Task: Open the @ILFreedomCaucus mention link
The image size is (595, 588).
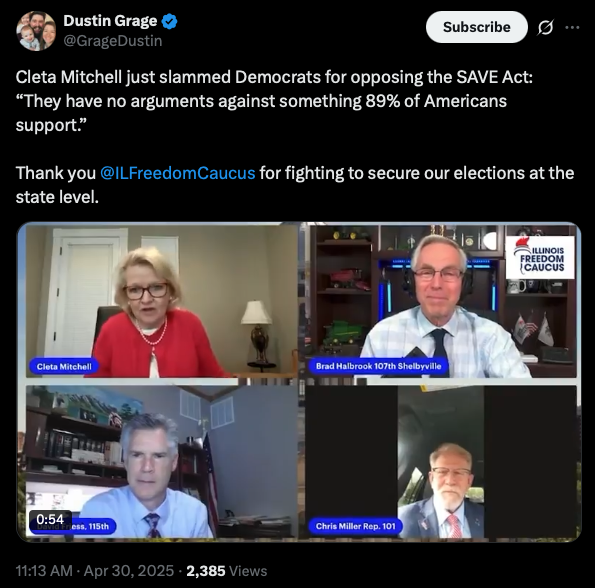Action: 178,173
